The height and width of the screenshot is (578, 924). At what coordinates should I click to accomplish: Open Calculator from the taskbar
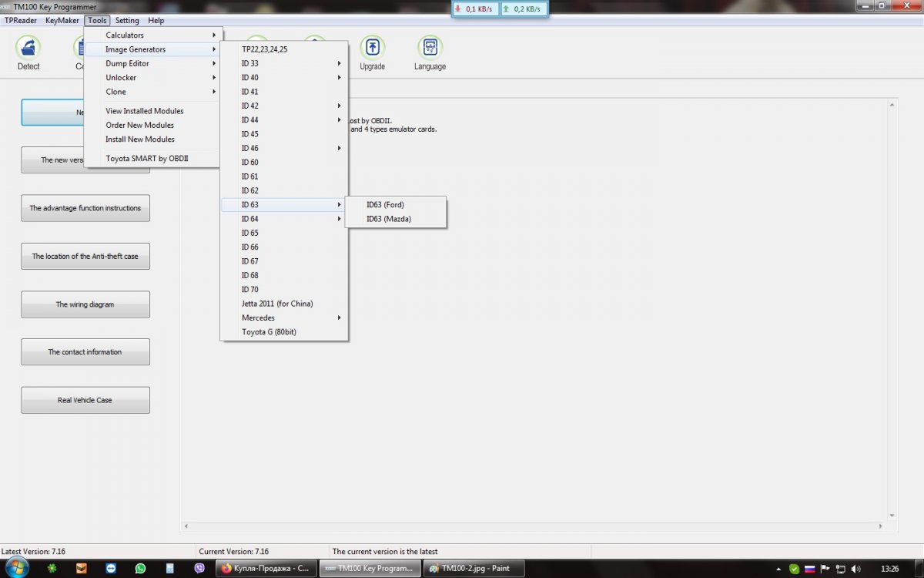(x=170, y=568)
